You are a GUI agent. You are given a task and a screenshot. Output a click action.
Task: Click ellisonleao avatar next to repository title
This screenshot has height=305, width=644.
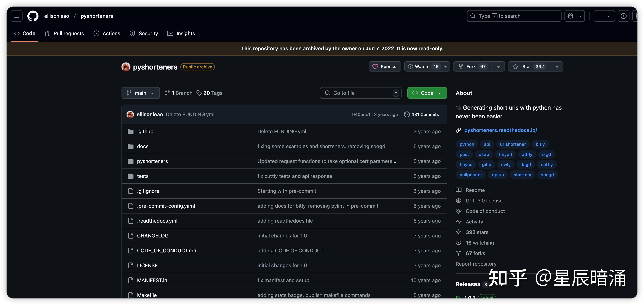pos(126,67)
